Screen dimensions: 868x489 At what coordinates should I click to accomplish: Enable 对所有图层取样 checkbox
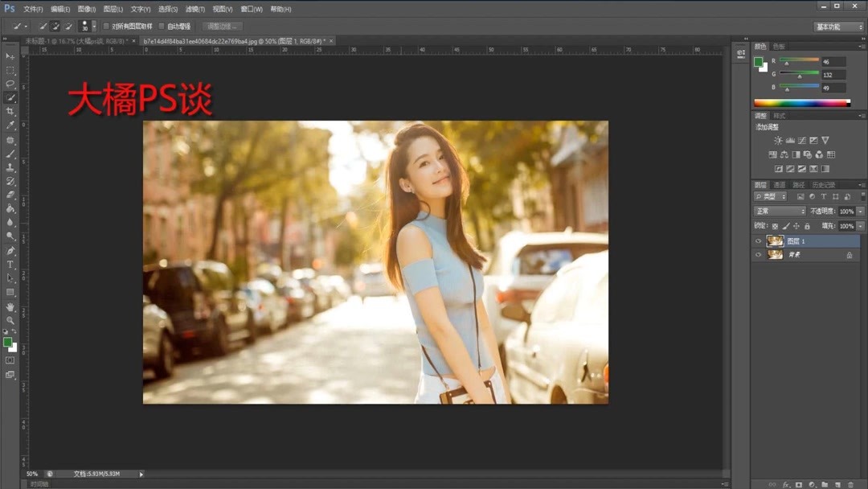107,27
